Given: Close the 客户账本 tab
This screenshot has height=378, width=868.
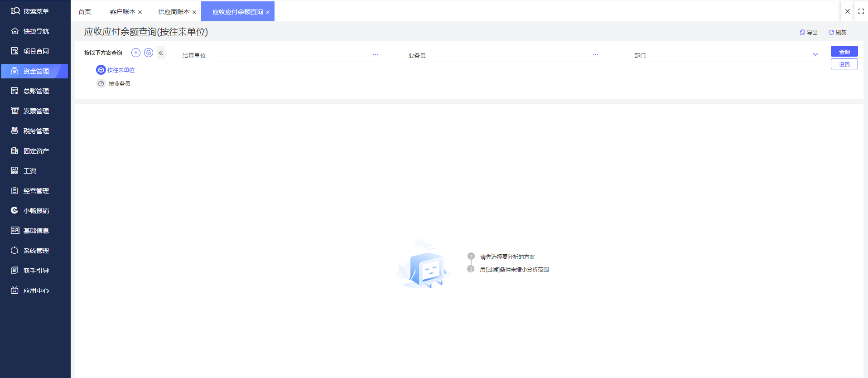Looking at the screenshot, I should tap(140, 12).
